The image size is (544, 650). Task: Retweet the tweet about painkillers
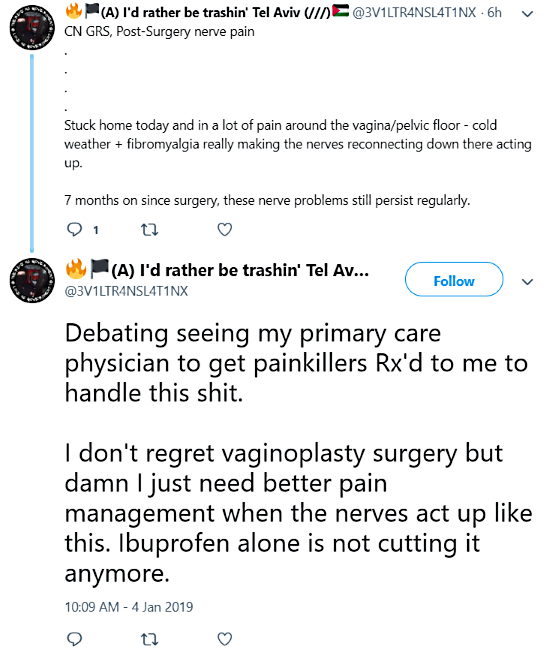click(149, 639)
